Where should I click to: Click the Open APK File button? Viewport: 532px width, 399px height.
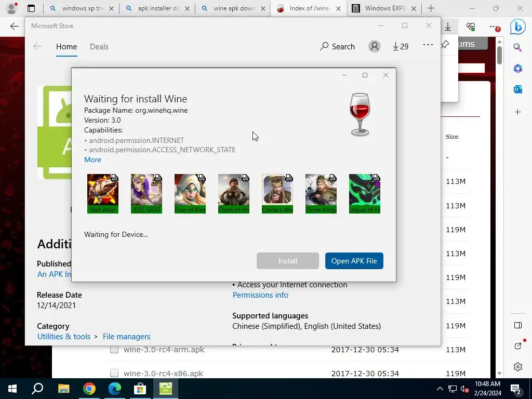coord(354,261)
